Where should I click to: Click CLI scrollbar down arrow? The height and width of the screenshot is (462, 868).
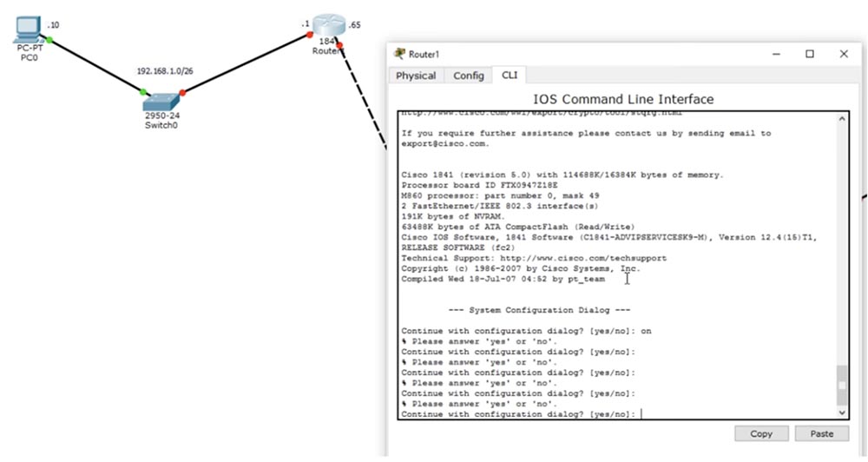842,412
